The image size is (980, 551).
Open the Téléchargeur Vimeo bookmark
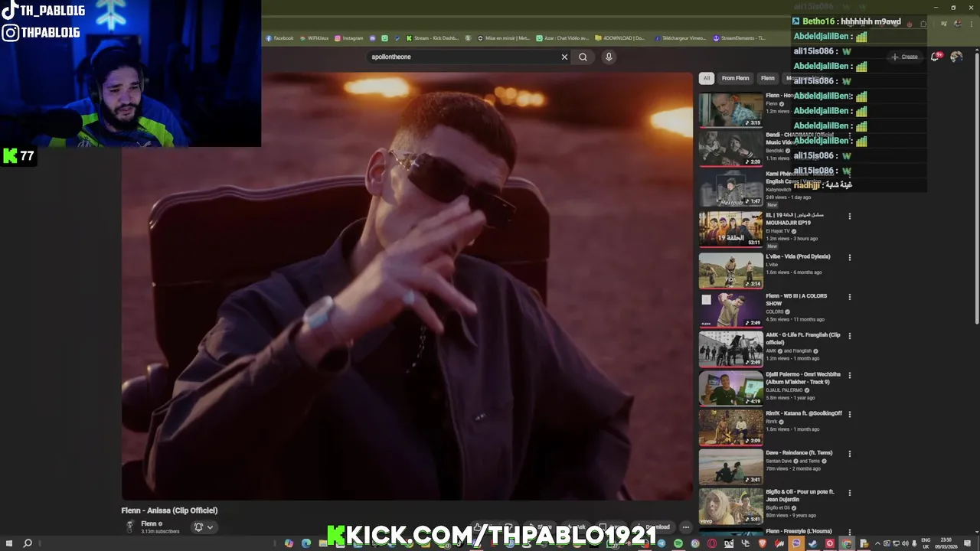point(680,38)
